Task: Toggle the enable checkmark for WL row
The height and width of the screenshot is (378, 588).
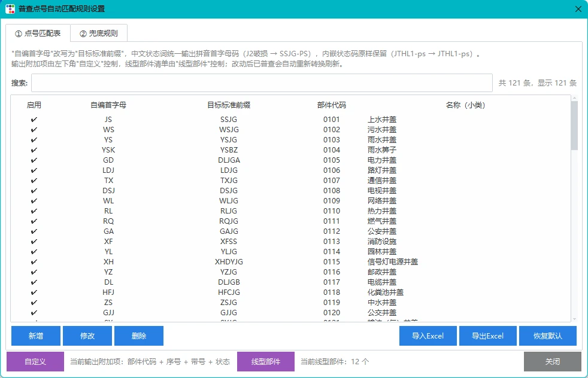Action: coord(34,201)
